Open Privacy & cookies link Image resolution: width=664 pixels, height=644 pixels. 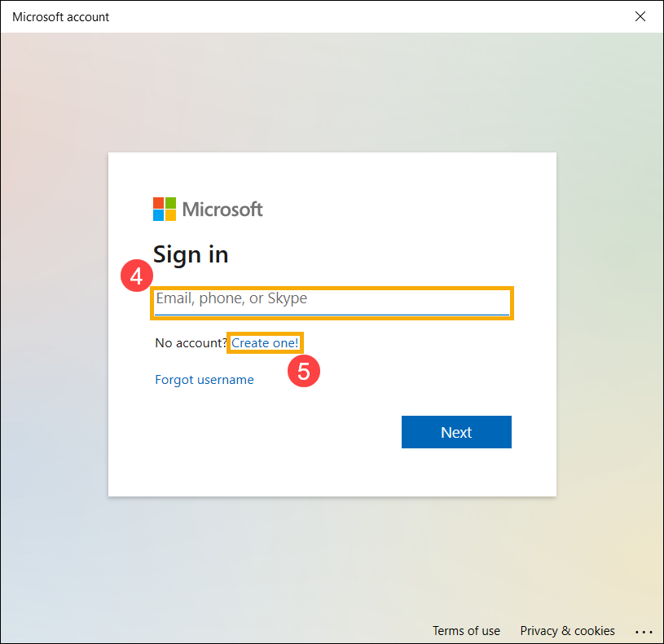pyautogui.click(x=567, y=630)
